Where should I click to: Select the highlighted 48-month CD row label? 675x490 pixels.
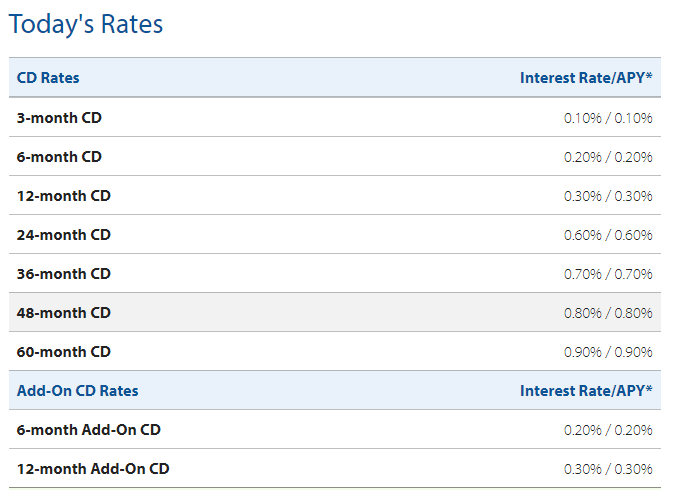click(64, 313)
